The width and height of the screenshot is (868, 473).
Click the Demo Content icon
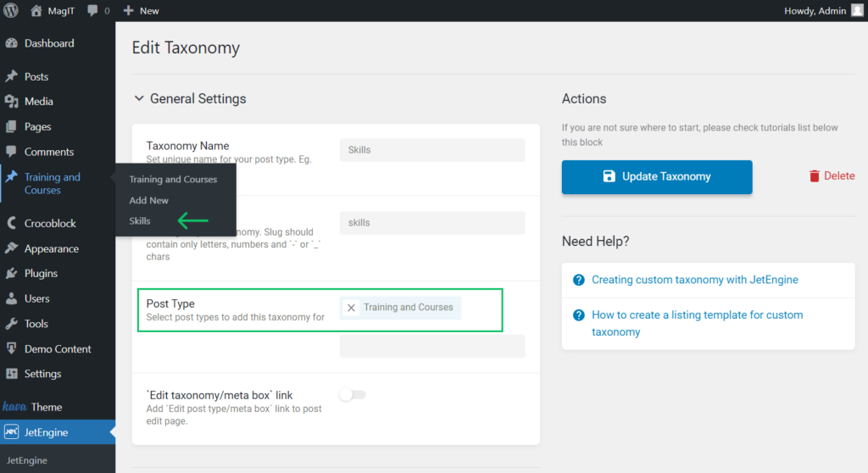click(11, 348)
